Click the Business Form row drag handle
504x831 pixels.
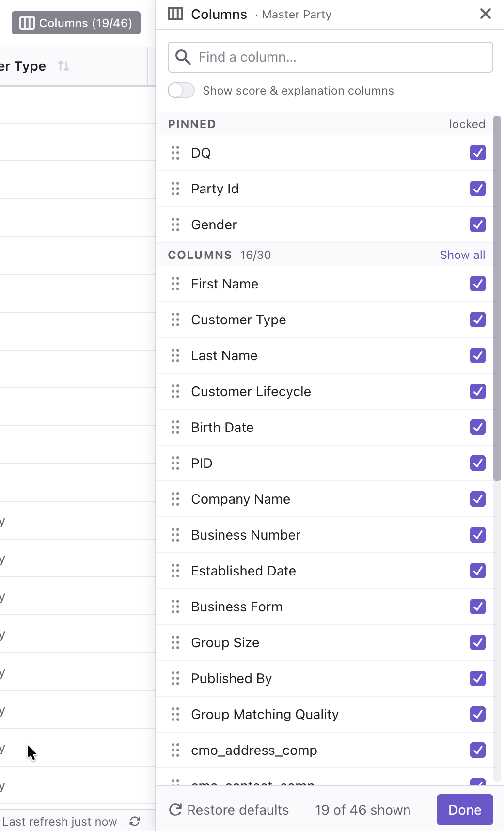pyautogui.click(x=175, y=607)
